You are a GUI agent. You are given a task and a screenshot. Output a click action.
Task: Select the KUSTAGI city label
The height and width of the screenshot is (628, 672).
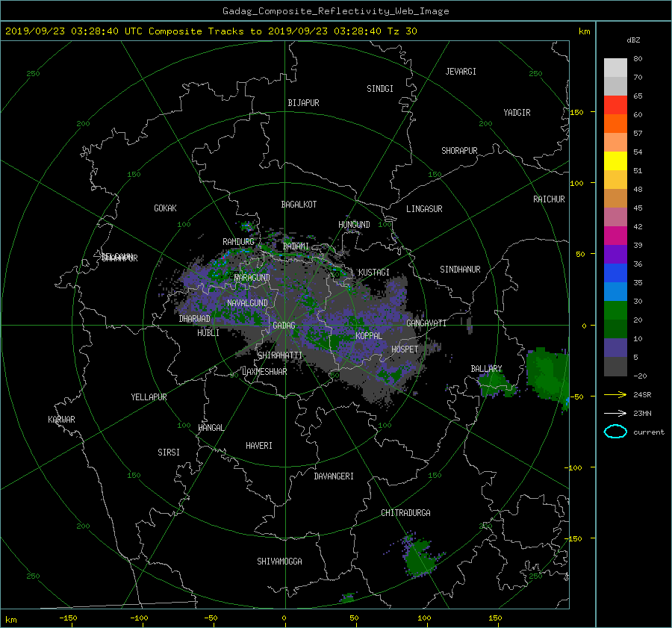point(374,273)
